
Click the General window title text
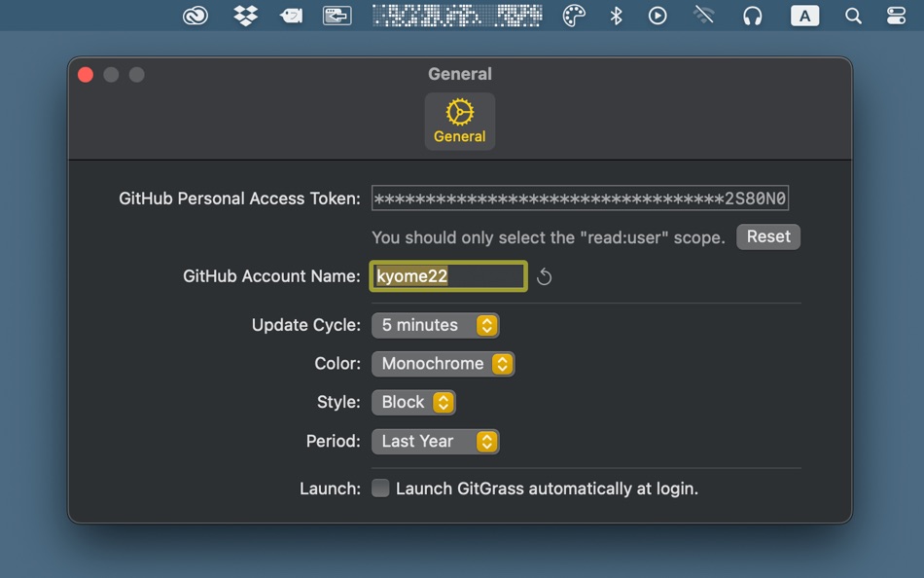[460, 74]
